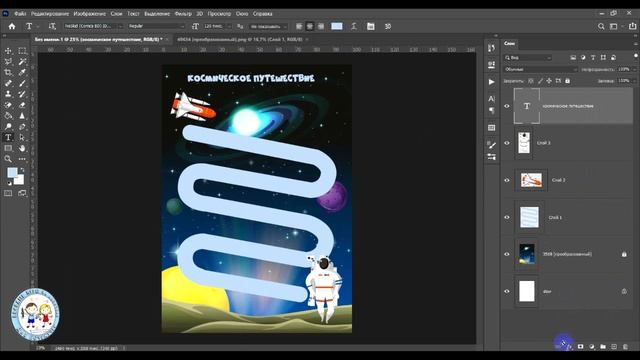
Task: Click the text color swatch in options bar
Action: coord(337,27)
